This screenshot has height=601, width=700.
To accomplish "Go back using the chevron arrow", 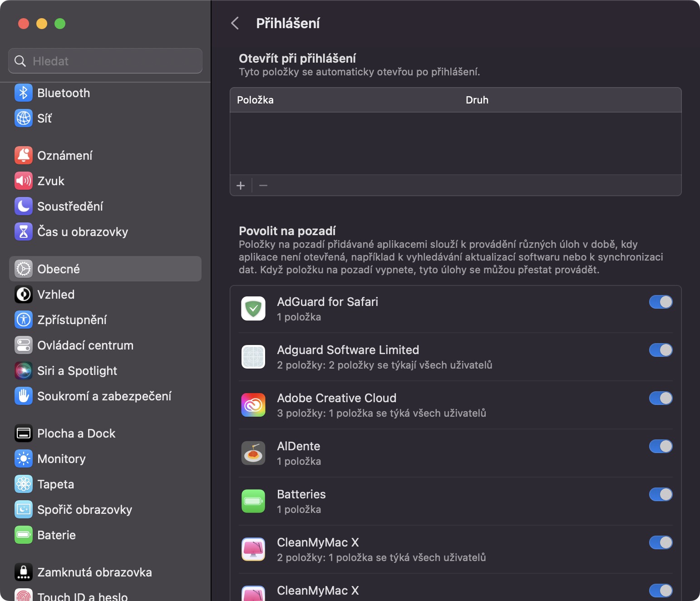I will coord(235,23).
